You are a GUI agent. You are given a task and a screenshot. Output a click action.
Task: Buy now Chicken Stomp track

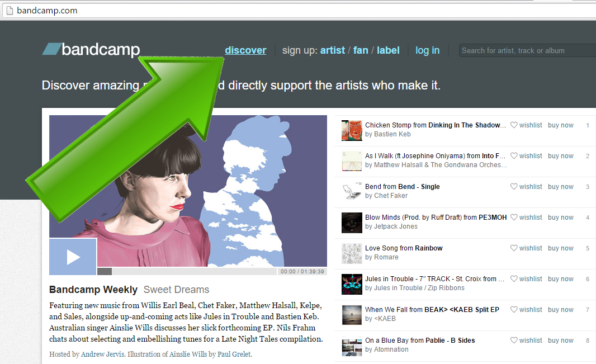click(x=560, y=125)
